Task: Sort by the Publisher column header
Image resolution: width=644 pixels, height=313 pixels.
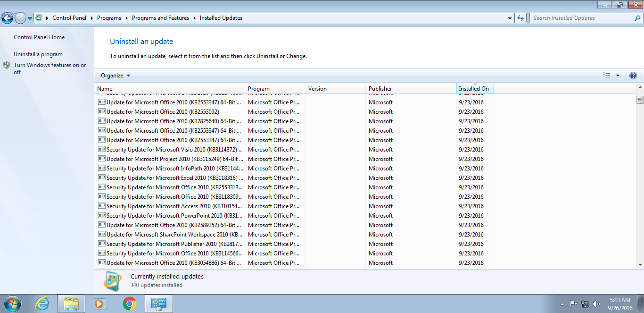Action: (411, 89)
